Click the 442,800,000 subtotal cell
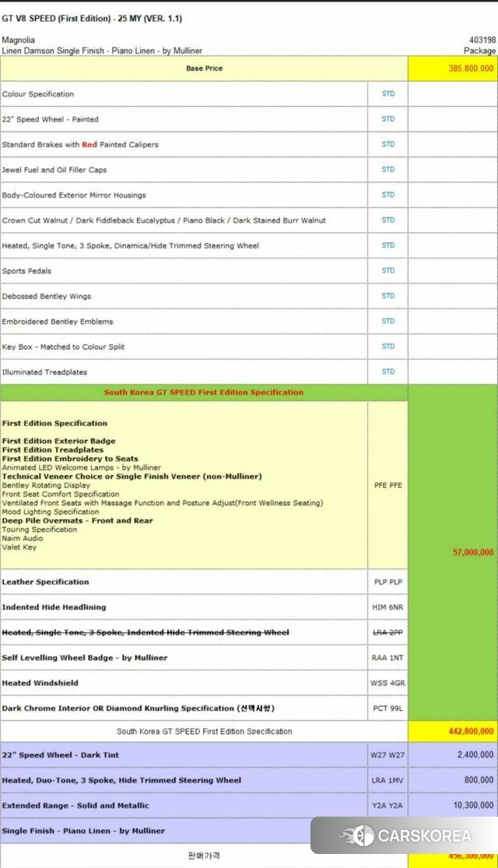This screenshot has height=868, width=498. click(x=453, y=731)
